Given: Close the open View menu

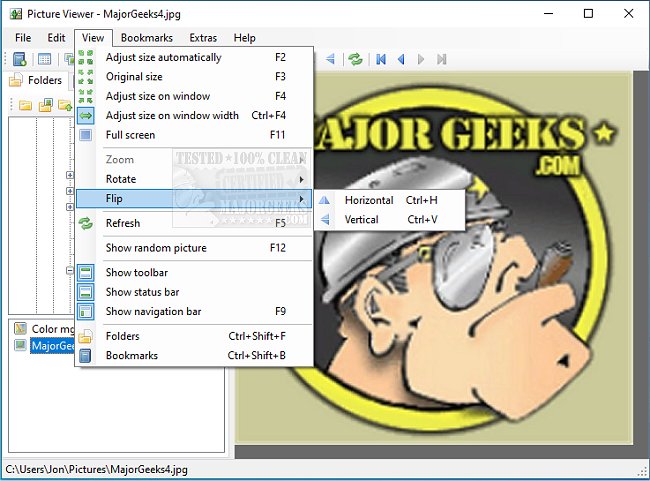Looking at the screenshot, I should [x=93, y=38].
